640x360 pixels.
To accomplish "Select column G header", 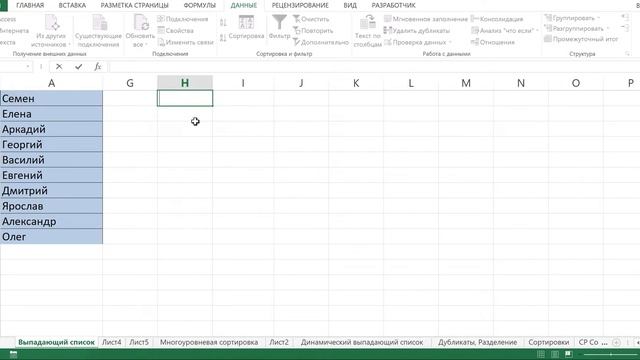I will click(130, 83).
